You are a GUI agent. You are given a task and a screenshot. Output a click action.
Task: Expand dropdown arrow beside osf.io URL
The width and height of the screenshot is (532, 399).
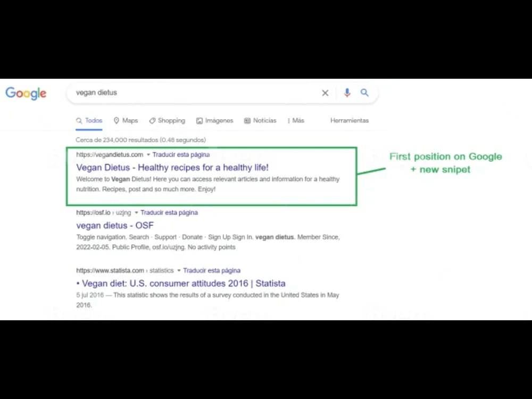pos(136,213)
